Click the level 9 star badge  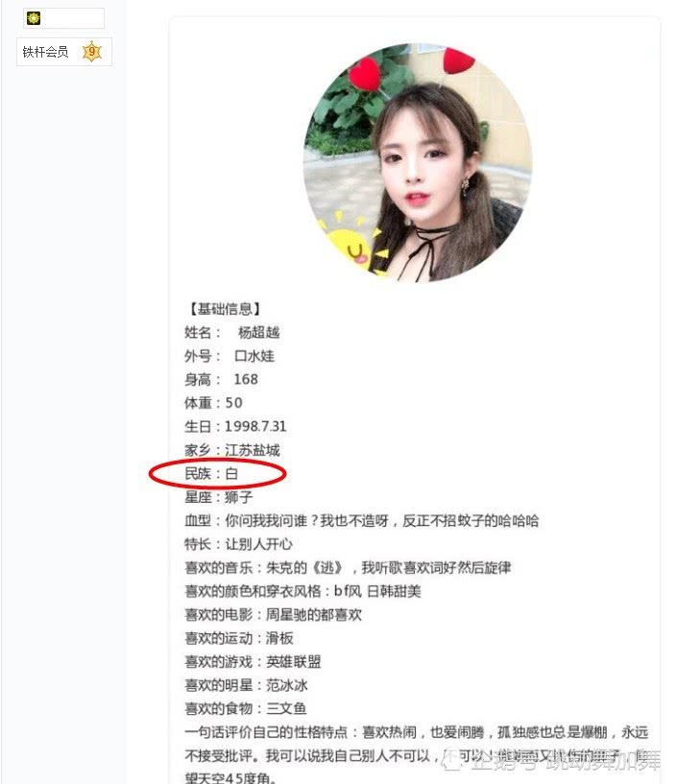point(92,52)
